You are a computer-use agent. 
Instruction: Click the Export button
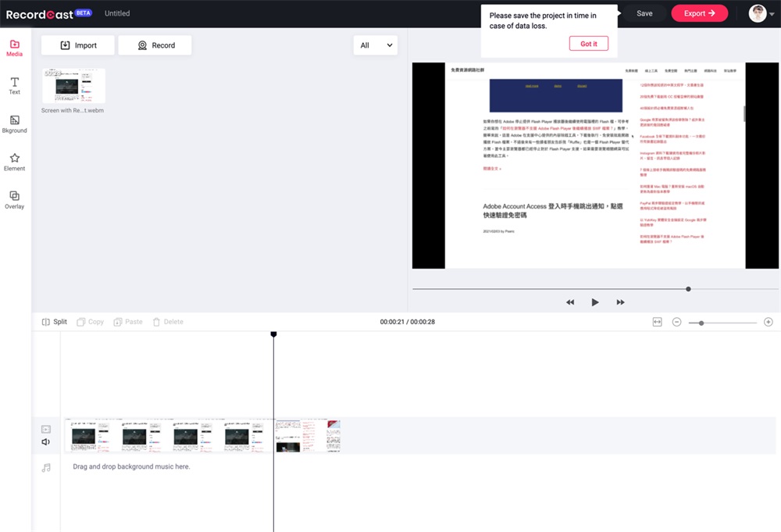[x=699, y=13]
